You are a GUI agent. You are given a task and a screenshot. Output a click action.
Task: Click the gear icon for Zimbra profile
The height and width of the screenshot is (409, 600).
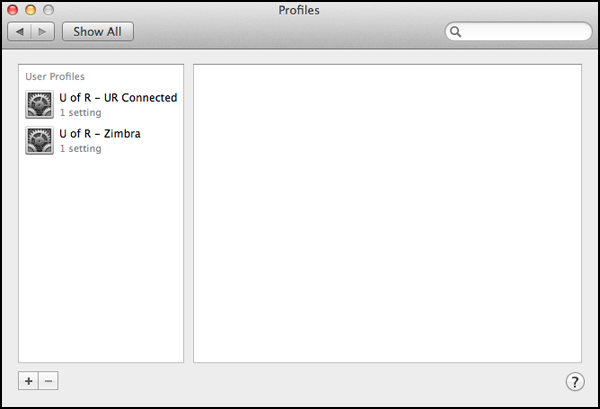(x=39, y=140)
